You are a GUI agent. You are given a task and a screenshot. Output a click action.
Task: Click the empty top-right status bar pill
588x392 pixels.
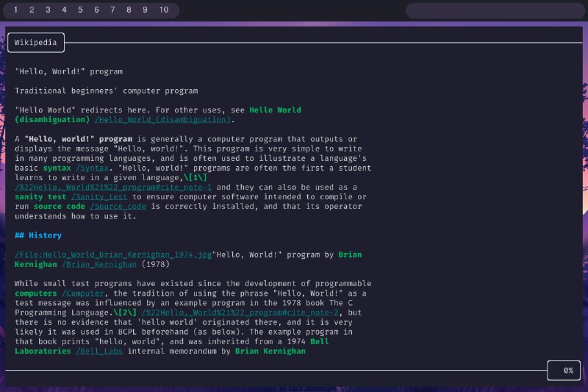[x=495, y=10]
